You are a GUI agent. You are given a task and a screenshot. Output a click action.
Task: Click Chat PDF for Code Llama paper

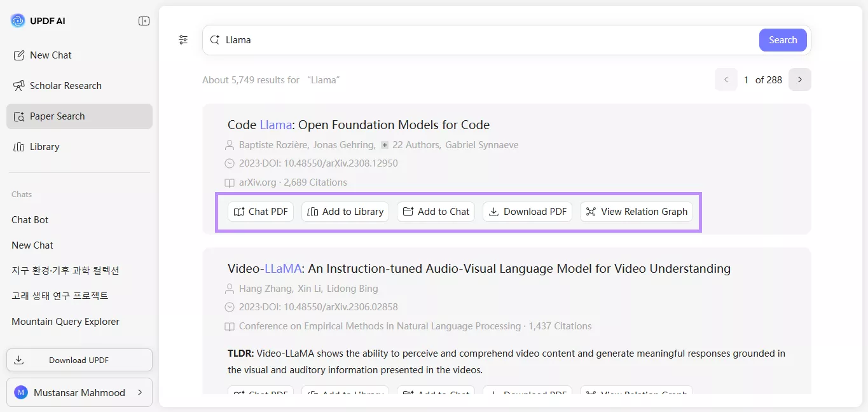pyautogui.click(x=261, y=212)
